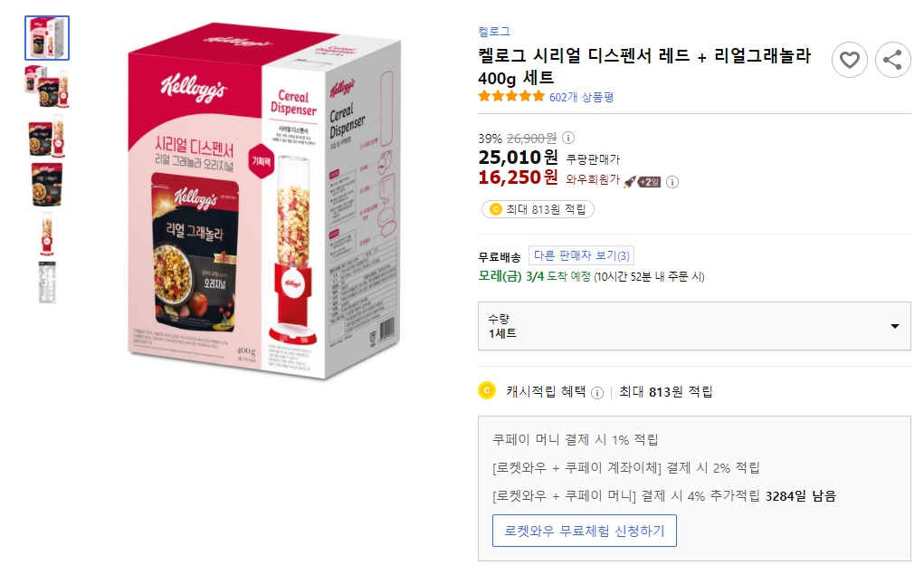Viewport: 924px width, 575px height.
Task: Click the heart wishlist icon
Action: (x=849, y=60)
